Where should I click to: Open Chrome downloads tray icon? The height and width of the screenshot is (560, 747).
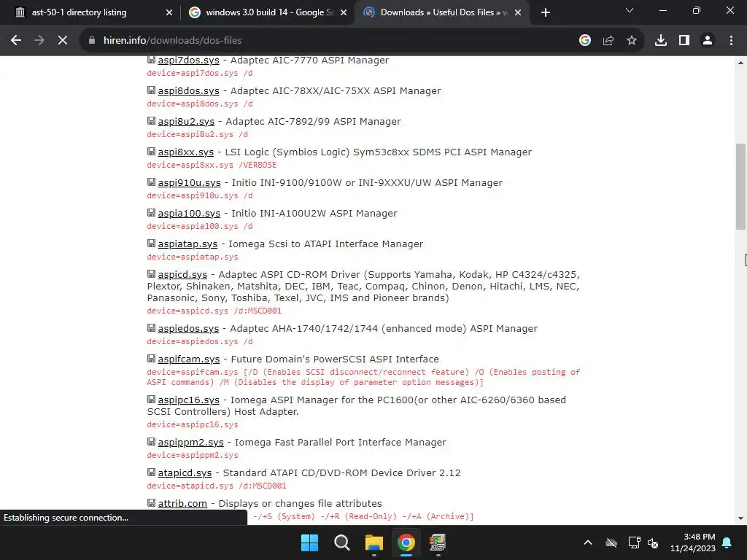(x=660, y=41)
